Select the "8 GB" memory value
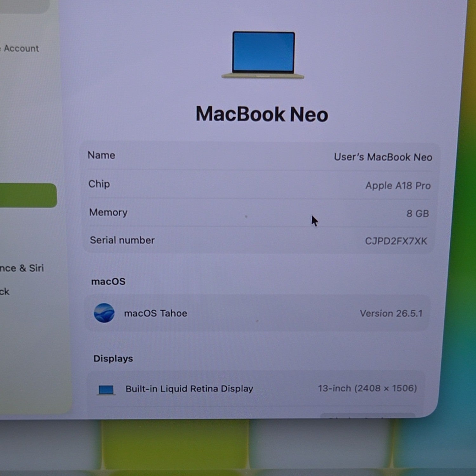The image size is (476, 476). [418, 214]
